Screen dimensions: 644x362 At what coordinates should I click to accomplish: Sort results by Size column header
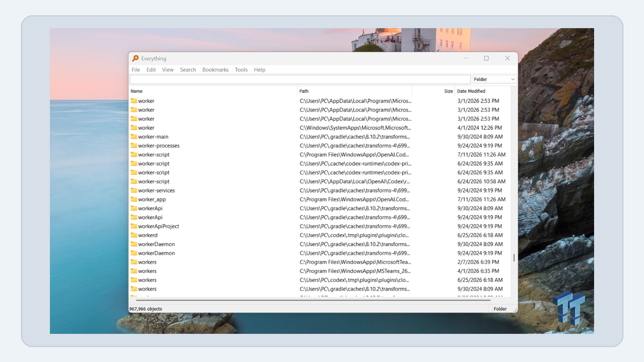click(x=448, y=91)
